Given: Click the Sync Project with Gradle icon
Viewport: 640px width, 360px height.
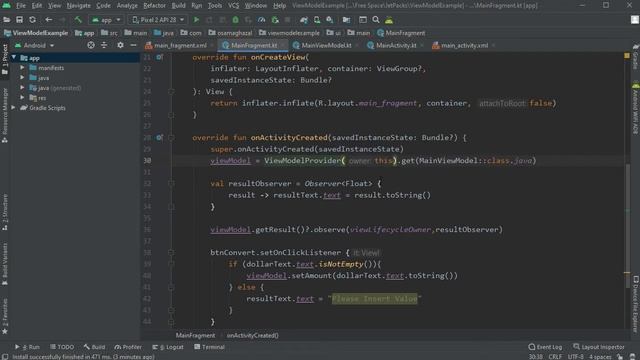Looking at the screenshot, I should 304,20.
